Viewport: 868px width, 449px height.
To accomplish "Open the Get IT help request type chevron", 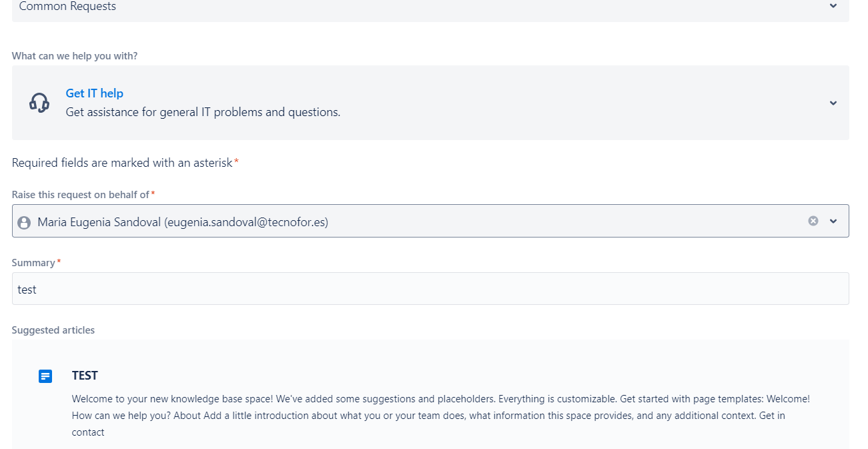I will [x=833, y=103].
